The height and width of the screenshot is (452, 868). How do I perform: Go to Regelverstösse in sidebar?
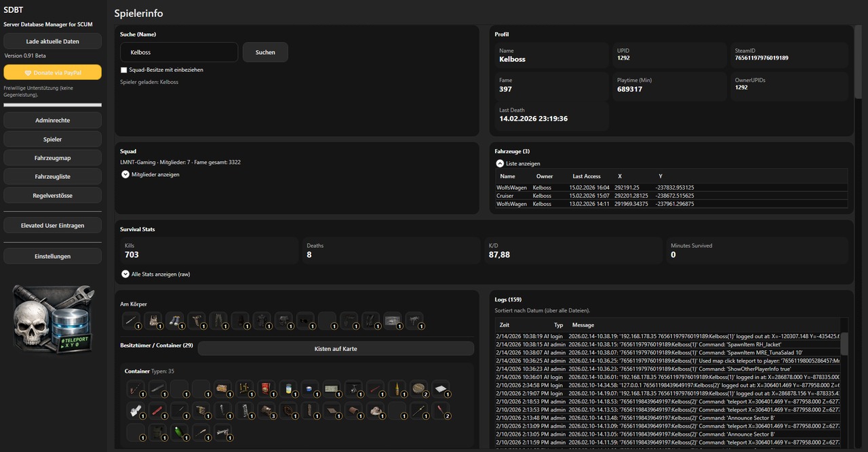52,195
